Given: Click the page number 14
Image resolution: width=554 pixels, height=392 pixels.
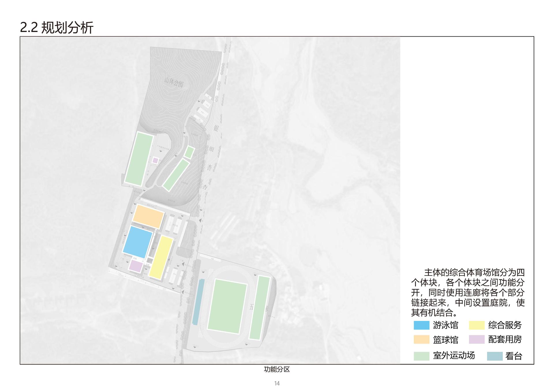Looking at the screenshot, I should click(277, 383).
